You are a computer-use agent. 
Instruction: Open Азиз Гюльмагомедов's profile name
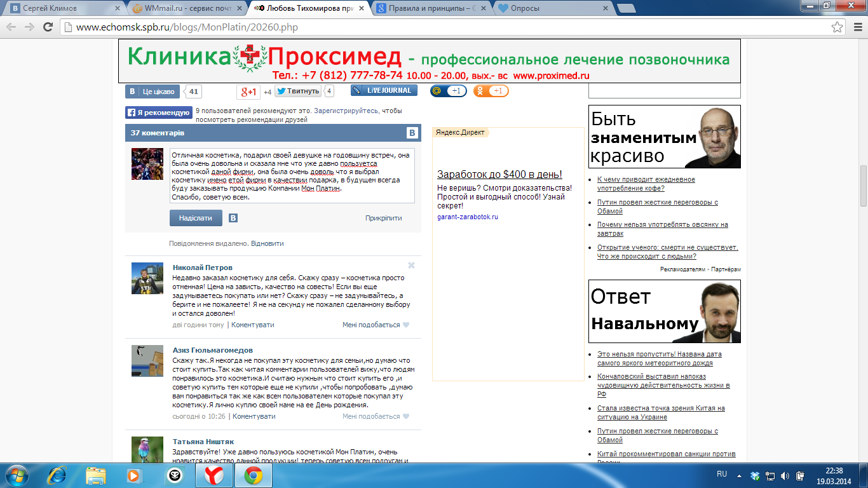[213, 350]
